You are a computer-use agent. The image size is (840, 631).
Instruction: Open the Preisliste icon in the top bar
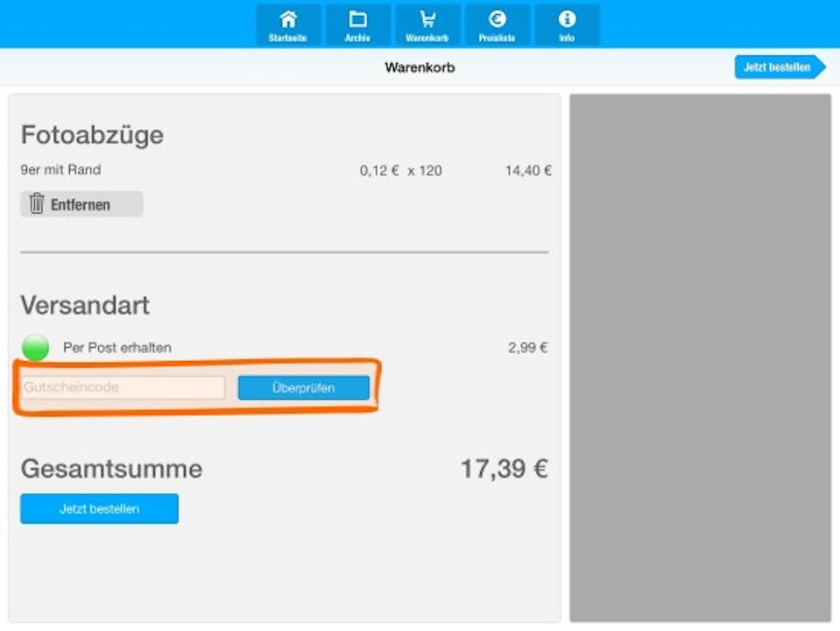(x=497, y=19)
